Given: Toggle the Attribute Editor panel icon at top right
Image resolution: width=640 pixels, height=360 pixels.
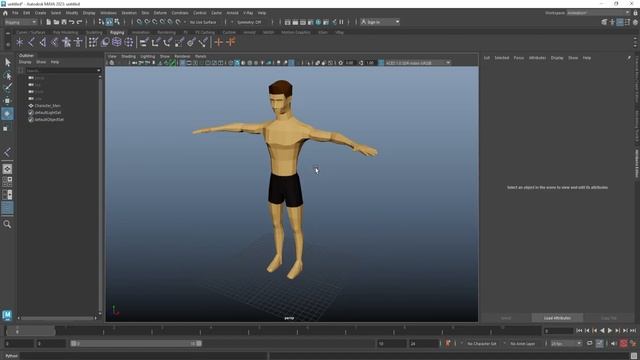Looking at the screenshot, I should [620, 22].
